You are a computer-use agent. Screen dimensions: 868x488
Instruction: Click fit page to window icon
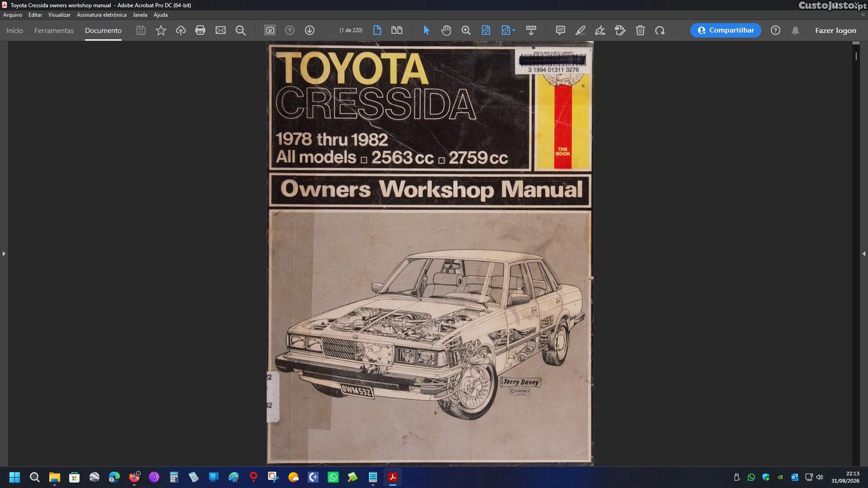click(486, 30)
